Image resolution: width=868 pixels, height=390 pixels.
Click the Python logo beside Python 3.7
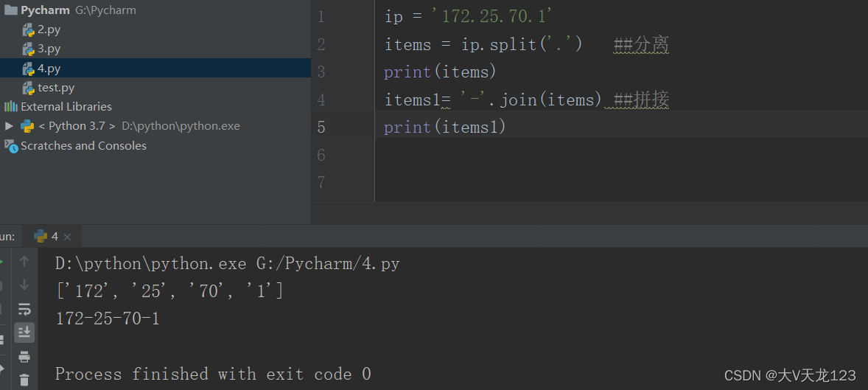click(x=27, y=126)
